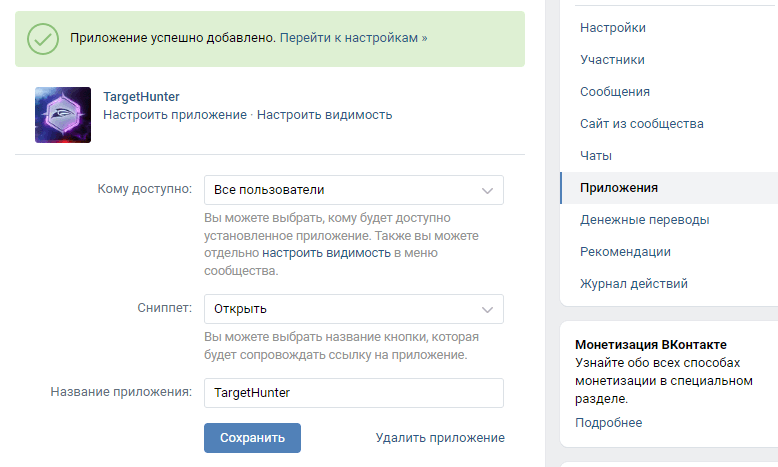The height and width of the screenshot is (467, 778).
Task: Click the Название приложения text field
Action: (354, 393)
